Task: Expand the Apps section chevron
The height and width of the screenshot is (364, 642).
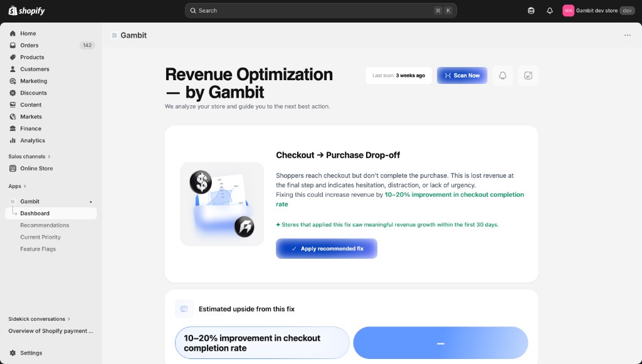Action: pyautogui.click(x=25, y=186)
